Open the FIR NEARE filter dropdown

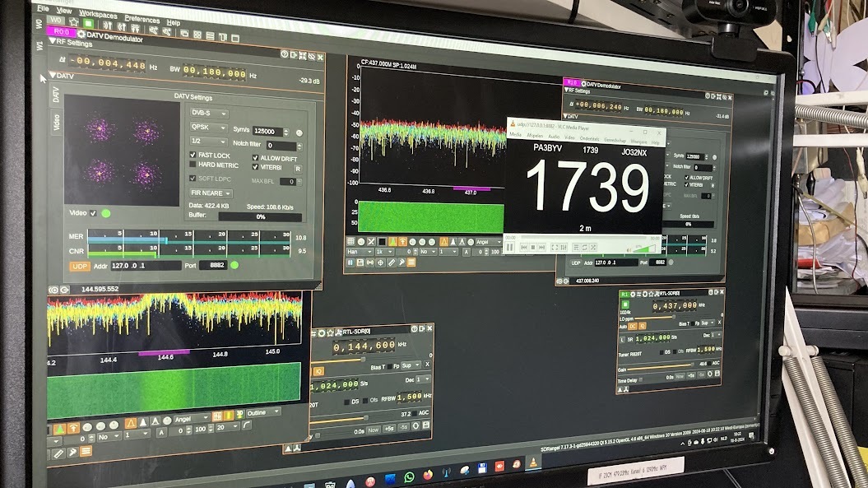coord(211,193)
